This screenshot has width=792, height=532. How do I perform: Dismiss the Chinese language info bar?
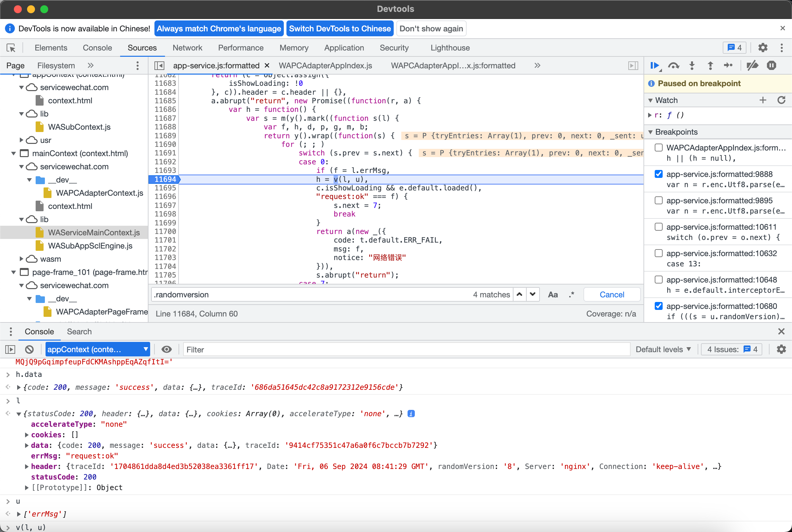pos(782,28)
